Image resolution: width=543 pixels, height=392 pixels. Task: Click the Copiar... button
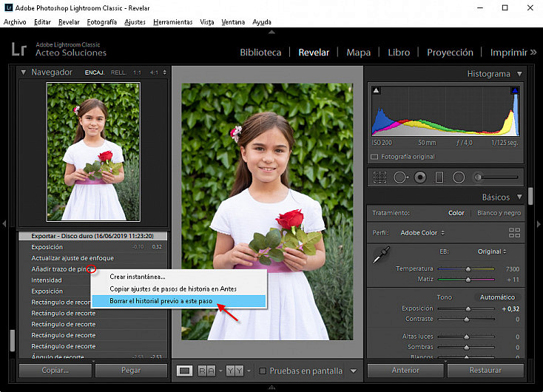coord(55,371)
